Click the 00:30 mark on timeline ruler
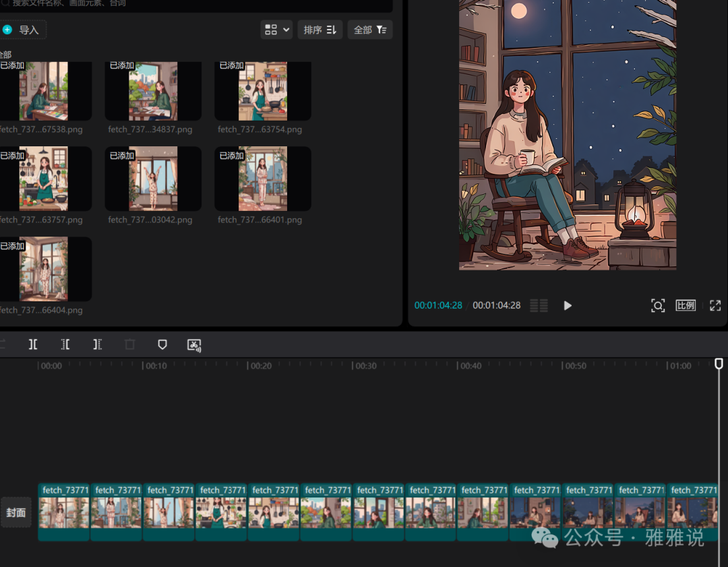 point(365,366)
